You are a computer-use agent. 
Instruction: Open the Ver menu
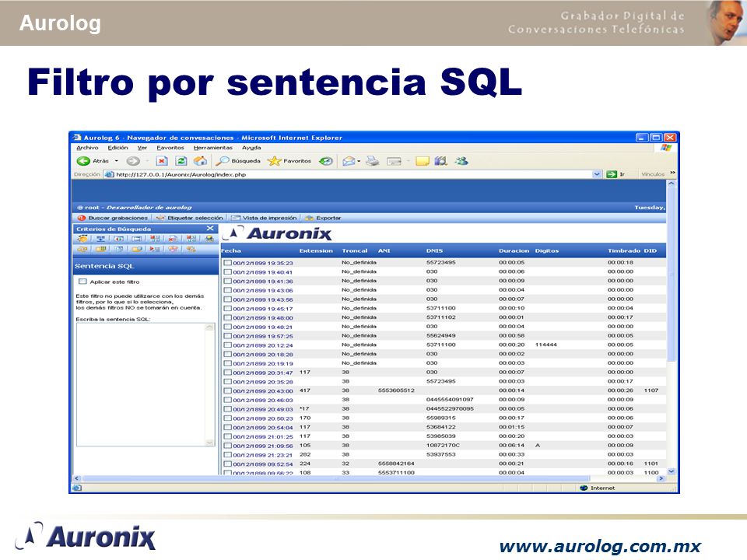(142, 148)
